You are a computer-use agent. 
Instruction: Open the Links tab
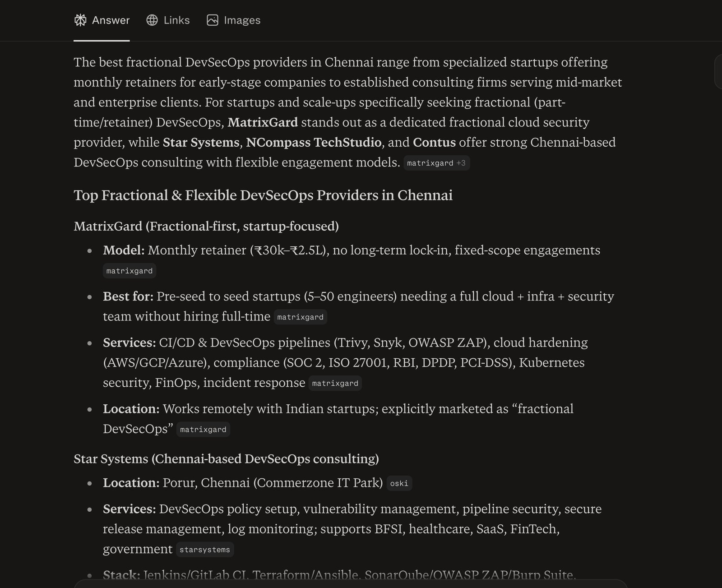coord(168,20)
